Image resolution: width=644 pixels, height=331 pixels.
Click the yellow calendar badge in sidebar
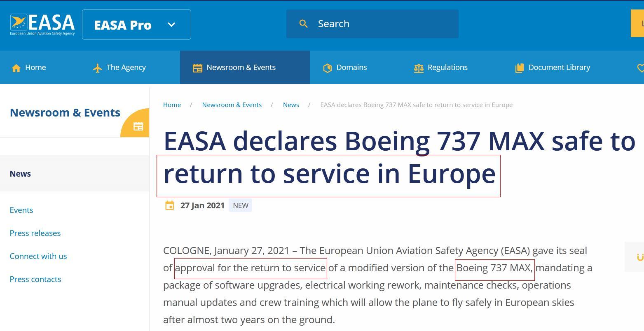pos(138,126)
